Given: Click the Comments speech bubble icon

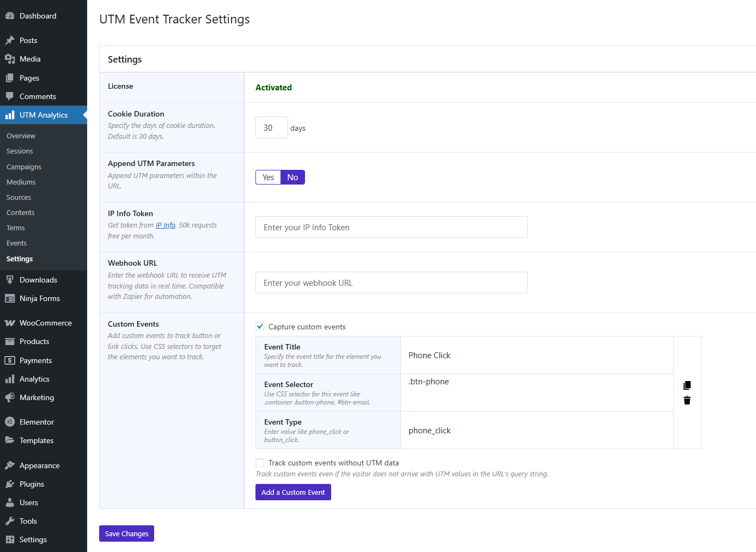Looking at the screenshot, I should pyautogui.click(x=10, y=96).
